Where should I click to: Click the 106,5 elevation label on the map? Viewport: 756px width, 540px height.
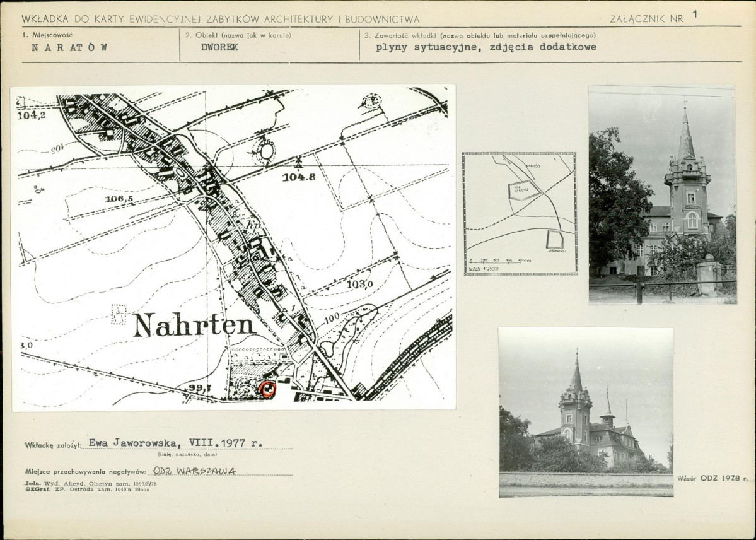coord(119,199)
